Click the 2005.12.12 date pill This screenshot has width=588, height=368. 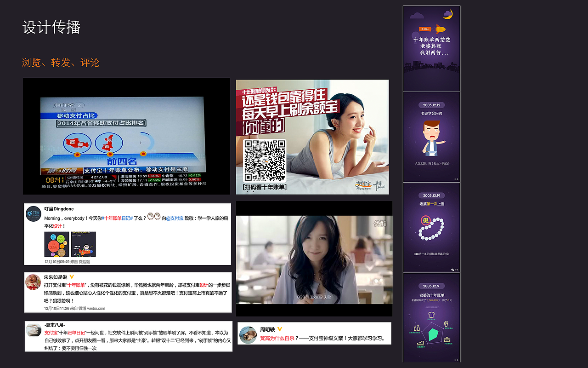431,105
